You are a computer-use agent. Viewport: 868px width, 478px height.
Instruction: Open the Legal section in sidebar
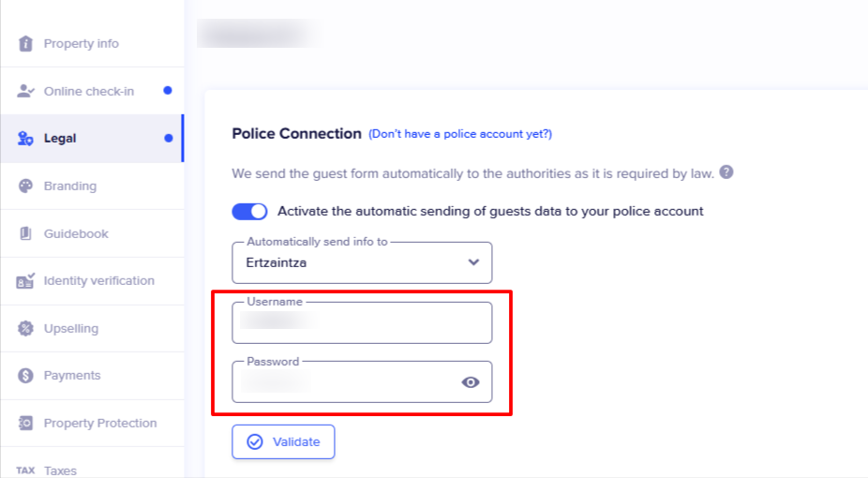pyautogui.click(x=60, y=138)
